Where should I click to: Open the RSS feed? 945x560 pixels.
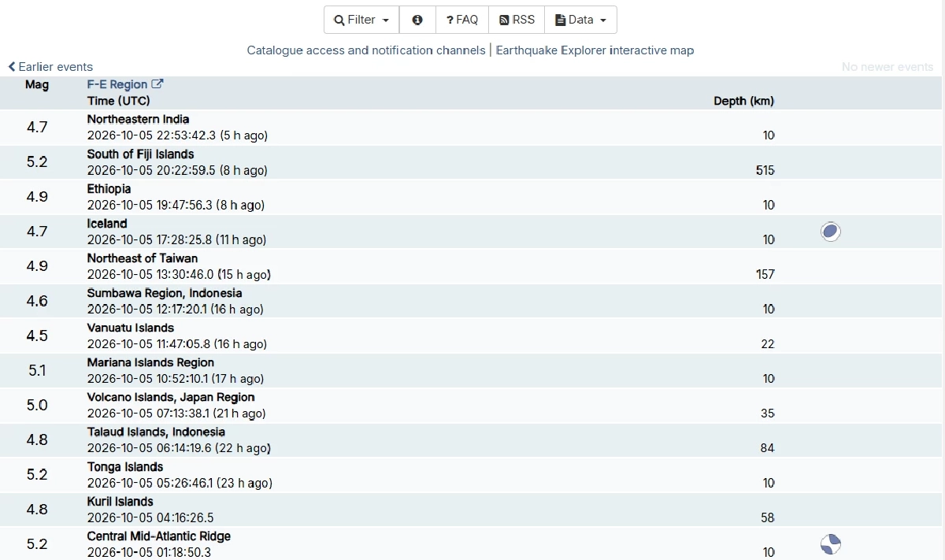pos(517,20)
